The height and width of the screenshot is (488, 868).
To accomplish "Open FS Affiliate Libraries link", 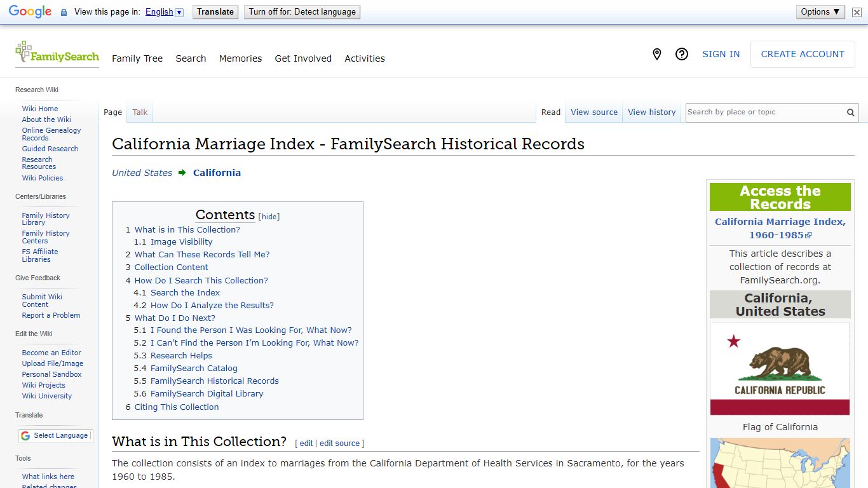I will (40, 255).
